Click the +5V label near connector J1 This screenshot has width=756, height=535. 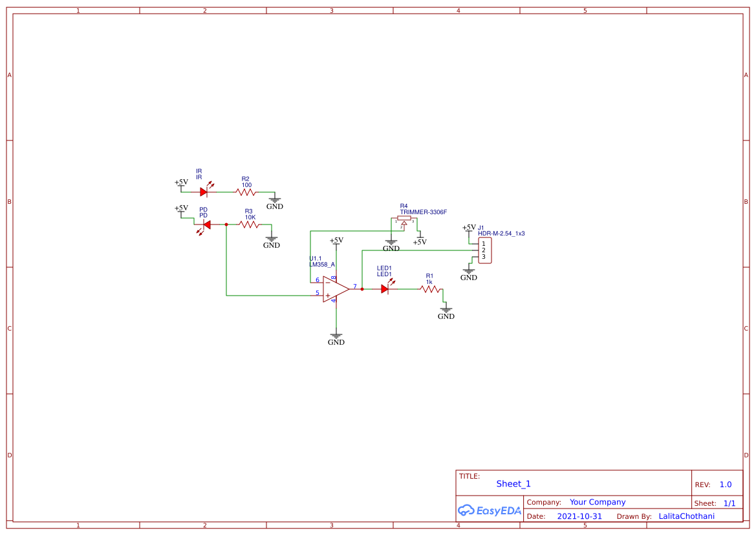(468, 228)
